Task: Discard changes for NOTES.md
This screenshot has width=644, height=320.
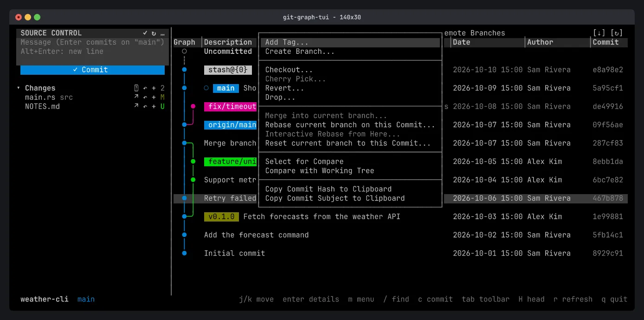Action: coord(145,106)
